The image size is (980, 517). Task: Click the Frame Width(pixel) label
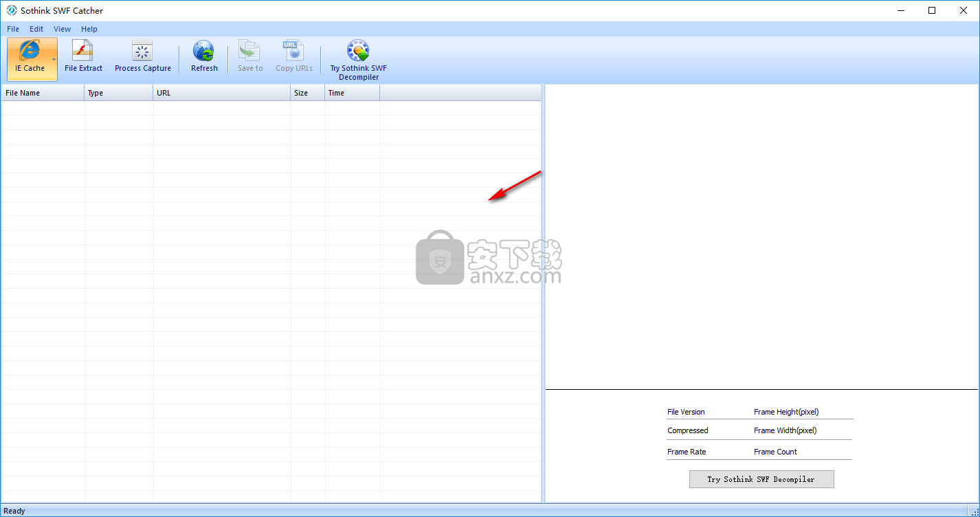(x=786, y=430)
